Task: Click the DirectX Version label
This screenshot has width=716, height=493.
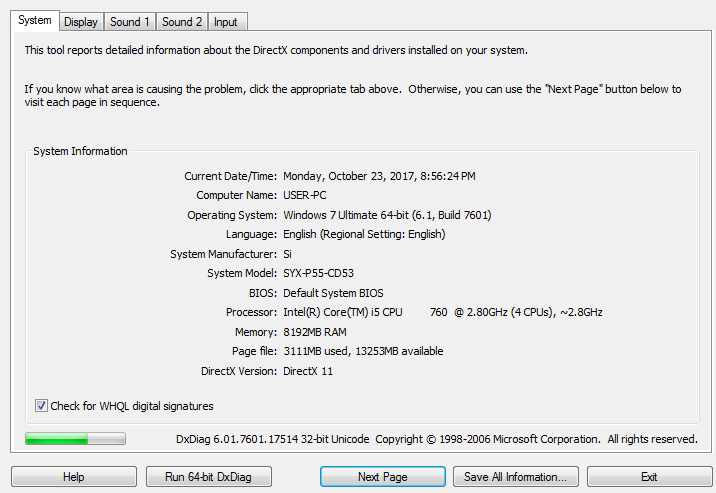Action: click(239, 371)
